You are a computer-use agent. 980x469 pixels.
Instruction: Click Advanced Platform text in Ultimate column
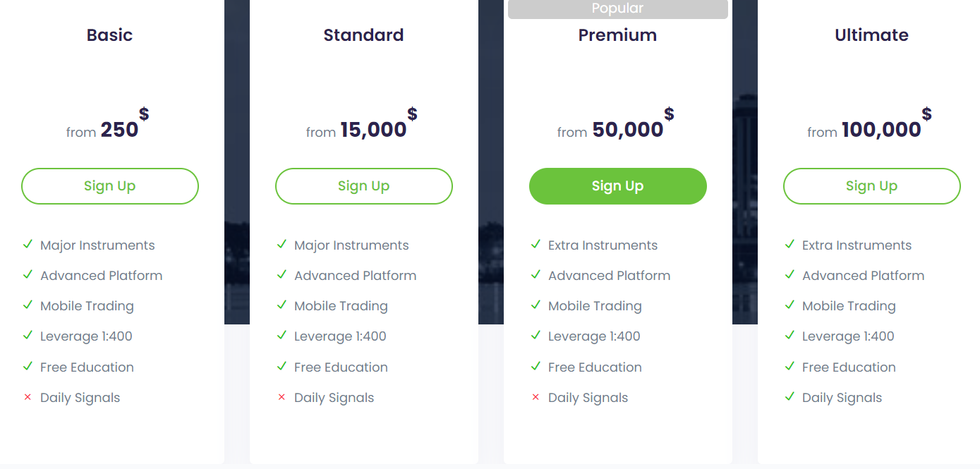point(863,276)
